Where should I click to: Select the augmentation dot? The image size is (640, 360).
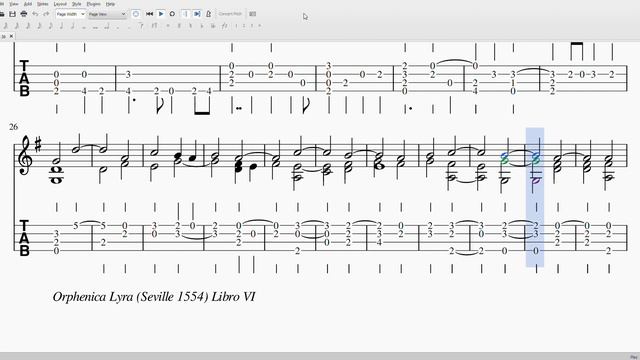coord(118,27)
